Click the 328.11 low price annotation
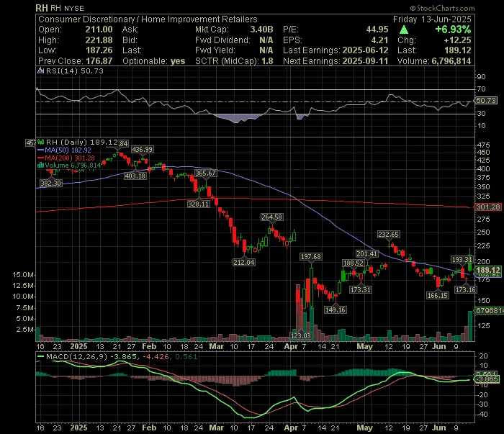 point(198,204)
